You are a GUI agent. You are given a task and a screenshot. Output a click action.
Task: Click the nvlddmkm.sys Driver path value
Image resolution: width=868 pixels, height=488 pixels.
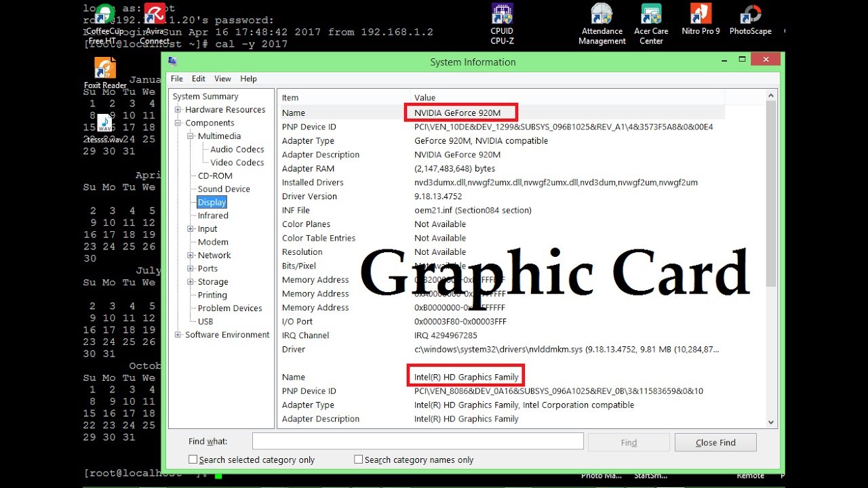point(566,349)
